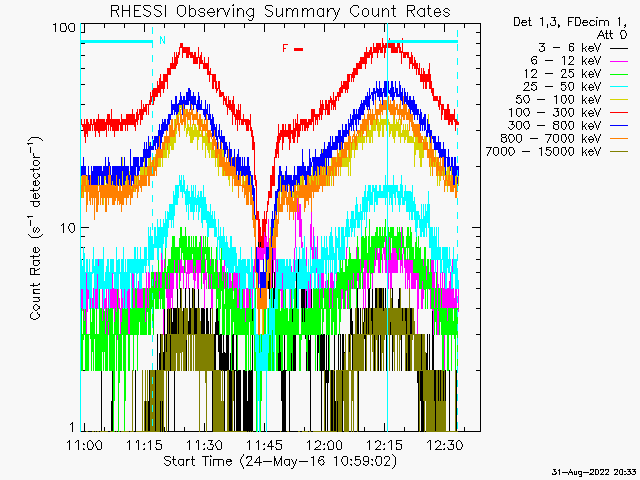Click the cyan bar at top right
Screen dimensions: 640x480
click(x=425, y=41)
